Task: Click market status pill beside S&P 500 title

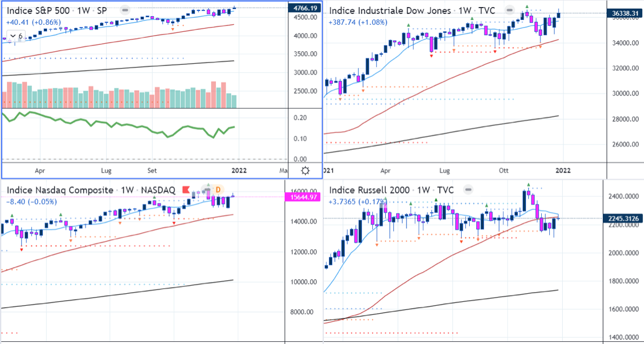Action: coord(125,11)
